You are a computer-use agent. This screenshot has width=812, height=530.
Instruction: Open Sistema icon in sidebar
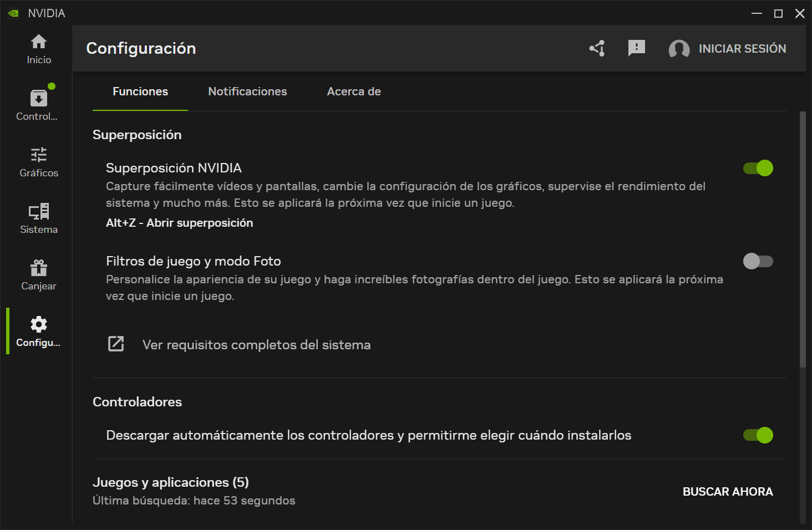(39, 211)
